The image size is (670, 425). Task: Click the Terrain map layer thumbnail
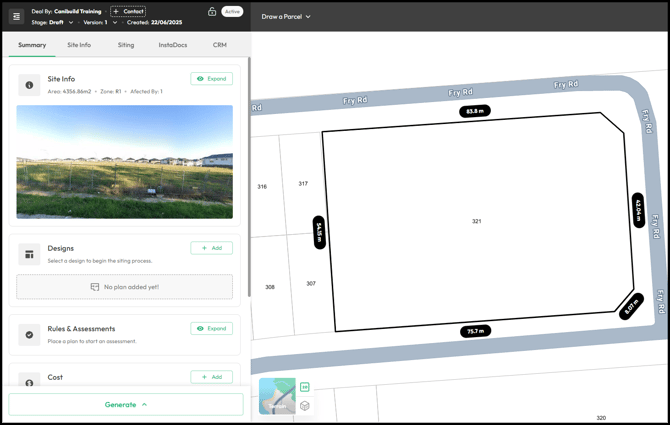(x=277, y=396)
